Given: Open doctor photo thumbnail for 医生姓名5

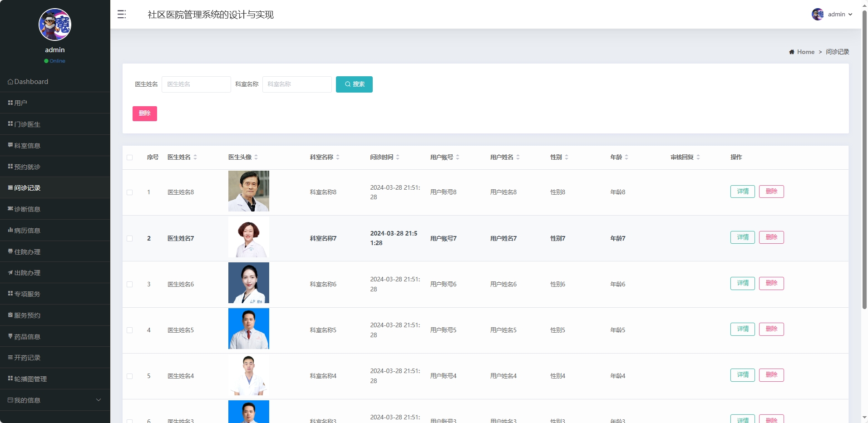Looking at the screenshot, I should (x=249, y=329).
